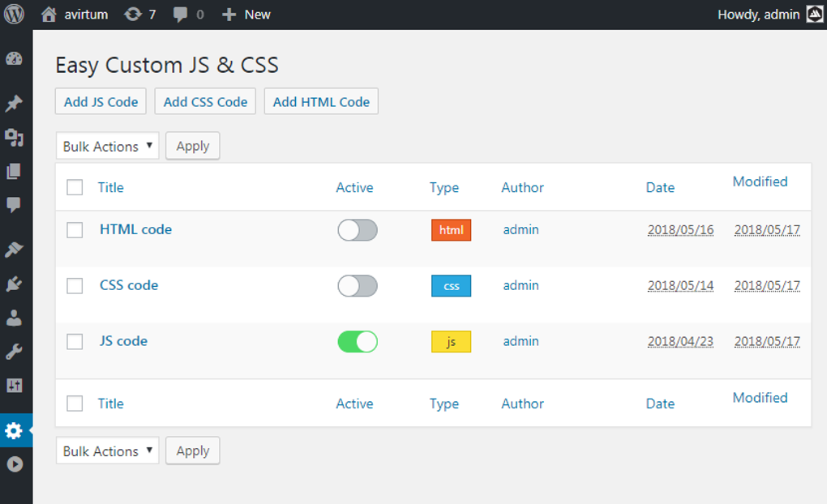The height and width of the screenshot is (504, 827).
Task: Open Posts via the pushpin sidebar icon
Action: pos(14,104)
